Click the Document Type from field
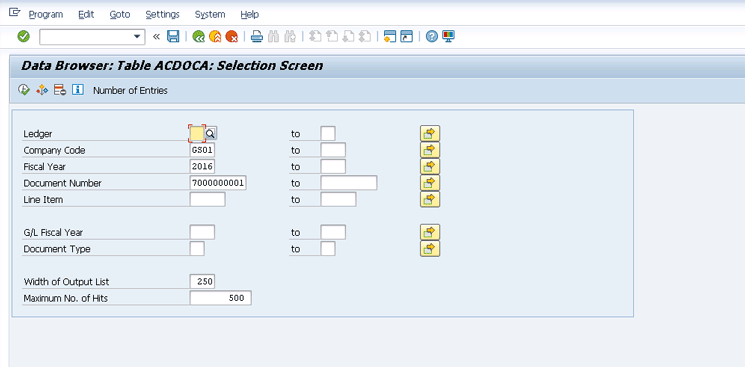Image resolution: width=745 pixels, height=367 pixels. coord(197,249)
